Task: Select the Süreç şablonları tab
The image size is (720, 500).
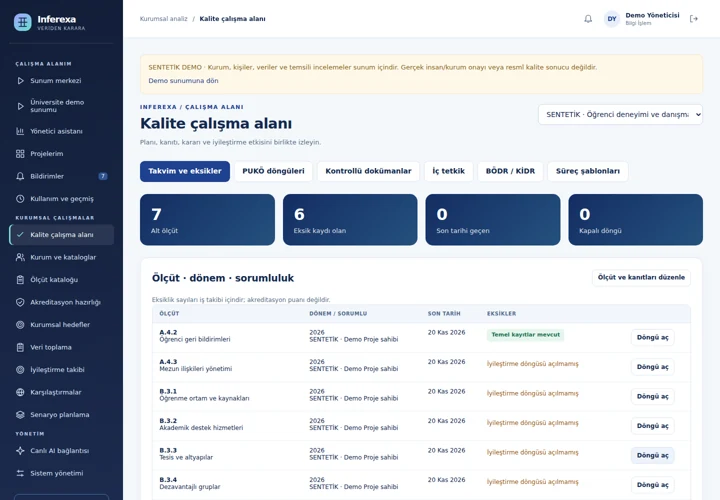Action: (588, 171)
